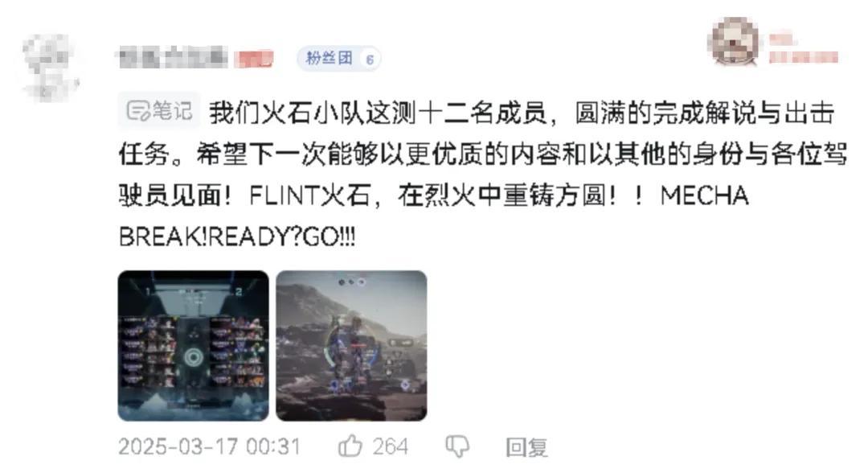Click the 粉丝团 fan club badge
Screen dimensions: 868x469
tap(338, 58)
